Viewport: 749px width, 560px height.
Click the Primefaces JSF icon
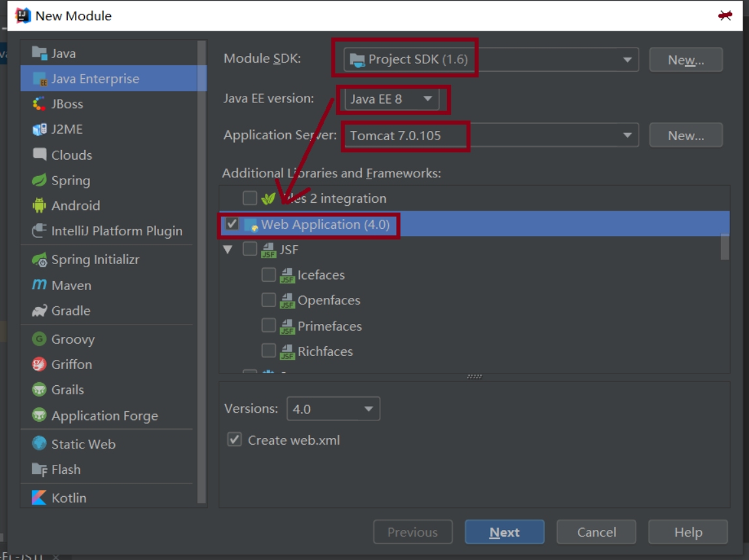point(287,327)
